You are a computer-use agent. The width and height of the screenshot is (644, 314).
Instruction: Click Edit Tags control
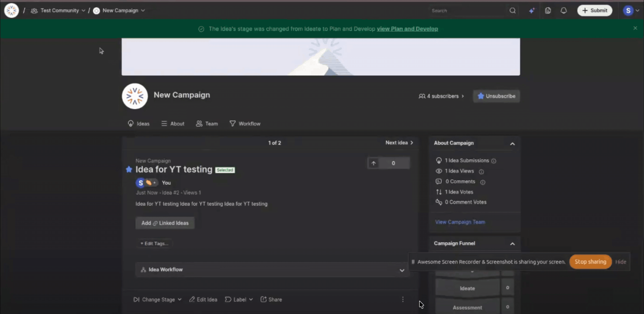(154, 244)
